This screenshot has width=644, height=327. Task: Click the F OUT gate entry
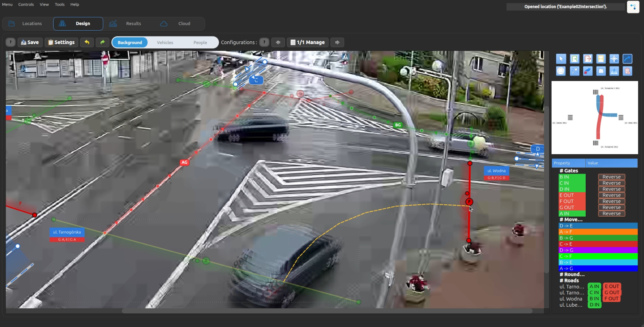tap(572, 201)
